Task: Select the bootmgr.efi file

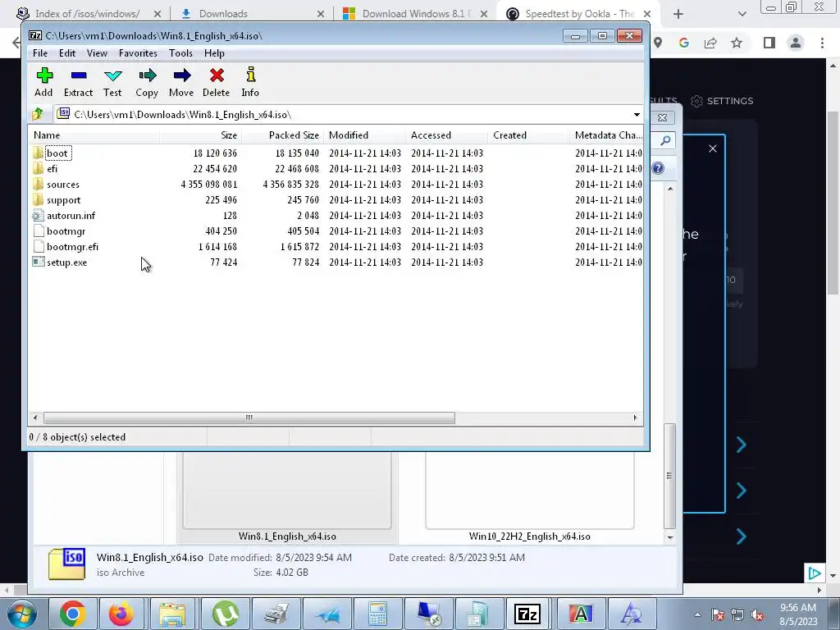Action: [x=72, y=246]
